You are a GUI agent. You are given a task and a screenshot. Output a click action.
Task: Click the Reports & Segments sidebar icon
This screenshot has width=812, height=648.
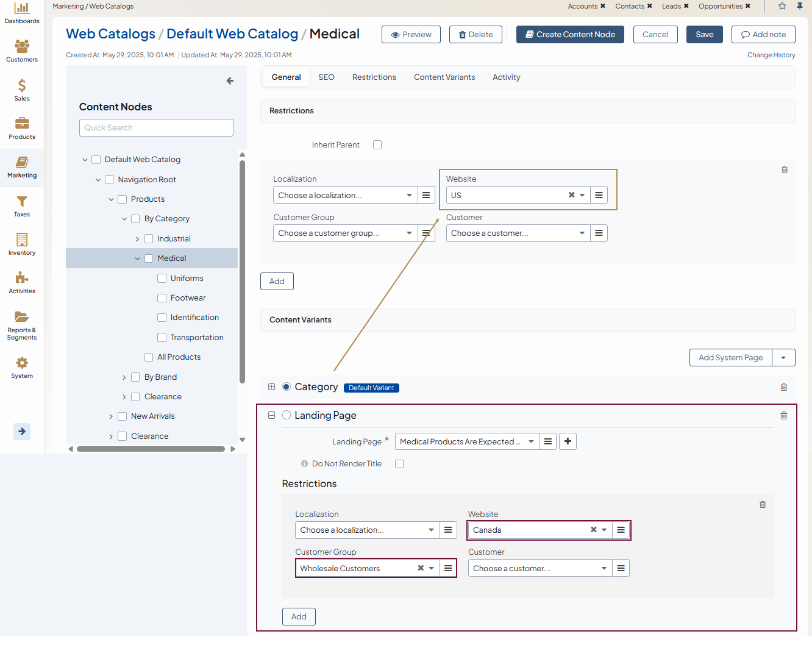coord(22,324)
